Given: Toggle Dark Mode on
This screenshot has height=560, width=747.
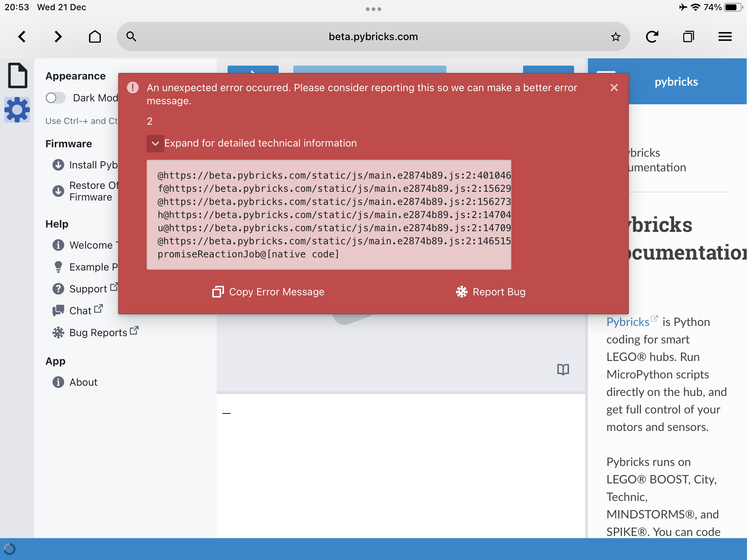Looking at the screenshot, I should point(55,98).
